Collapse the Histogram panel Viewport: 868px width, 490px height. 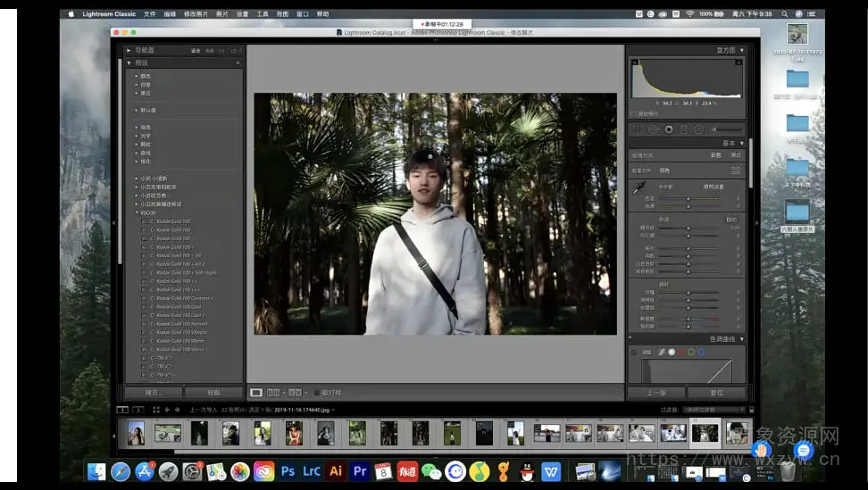click(x=741, y=51)
